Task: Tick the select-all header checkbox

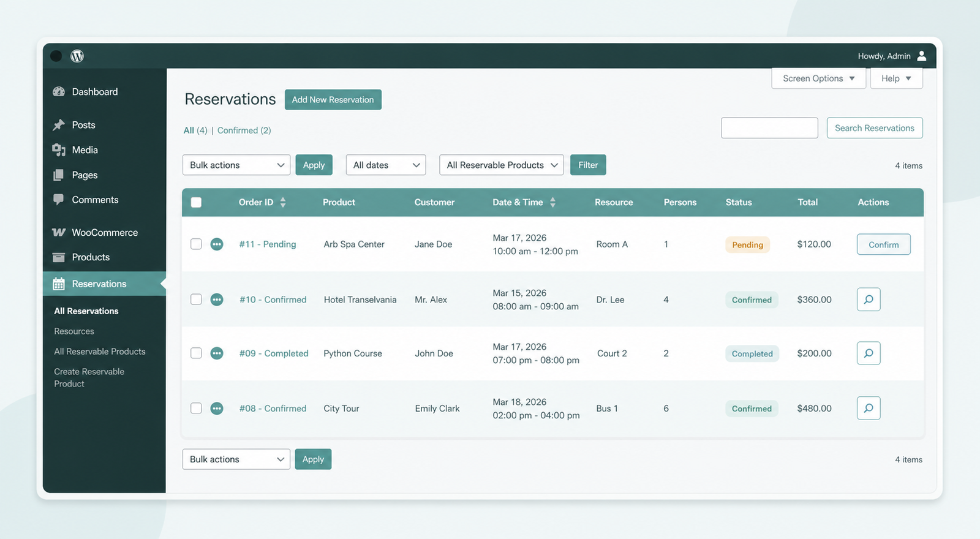Action: pos(196,202)
